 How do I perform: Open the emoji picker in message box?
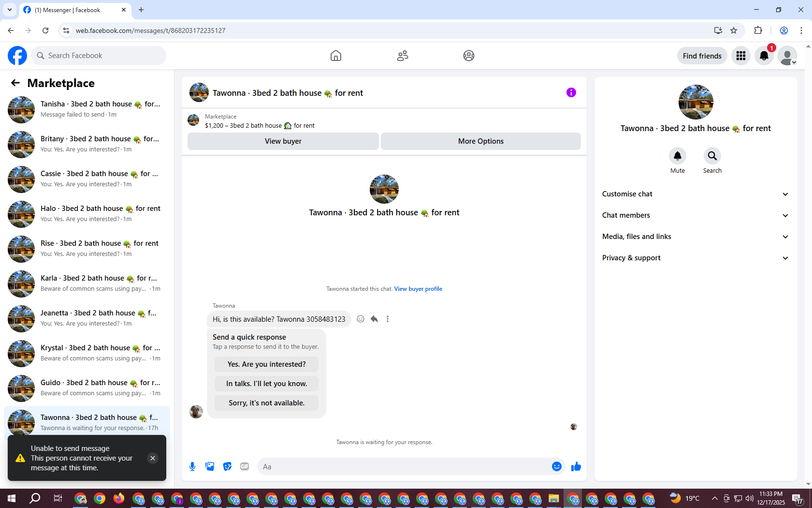pos(557,466)
